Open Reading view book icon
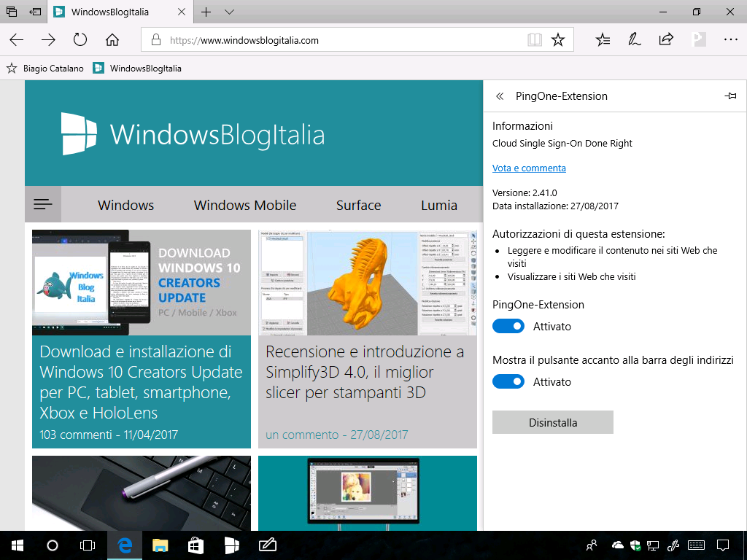 [x=535, y=40]
